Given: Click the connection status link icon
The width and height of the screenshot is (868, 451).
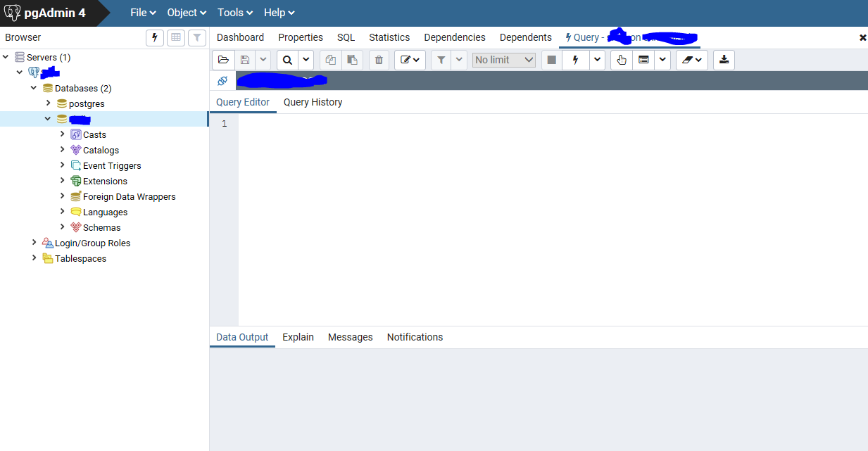Looking at the screenshot, I should pyautogui.click(x=222, y=81).
